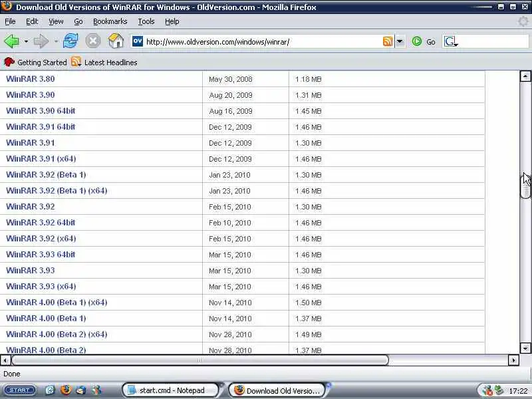Click the activity throbber gear icon
Screen dimensions: 532x399
click(x=523, y=21)
